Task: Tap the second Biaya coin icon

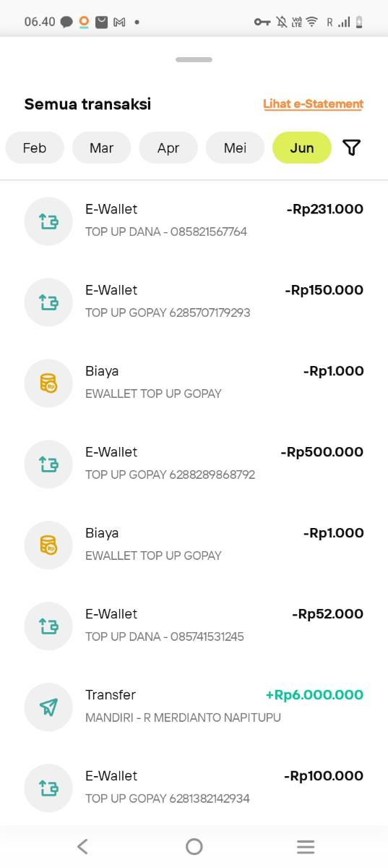Action: [x=48, y=545]
